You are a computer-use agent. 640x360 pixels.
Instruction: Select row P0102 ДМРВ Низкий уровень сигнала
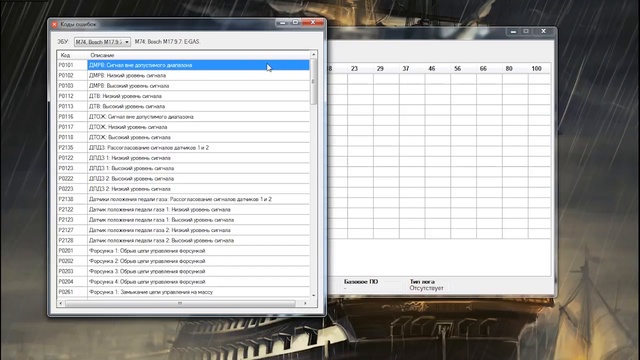coord(183,76)
